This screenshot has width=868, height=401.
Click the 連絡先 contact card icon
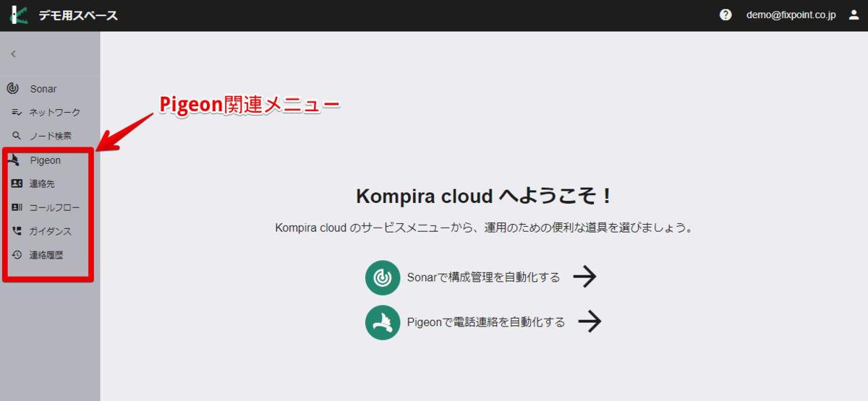17,184
